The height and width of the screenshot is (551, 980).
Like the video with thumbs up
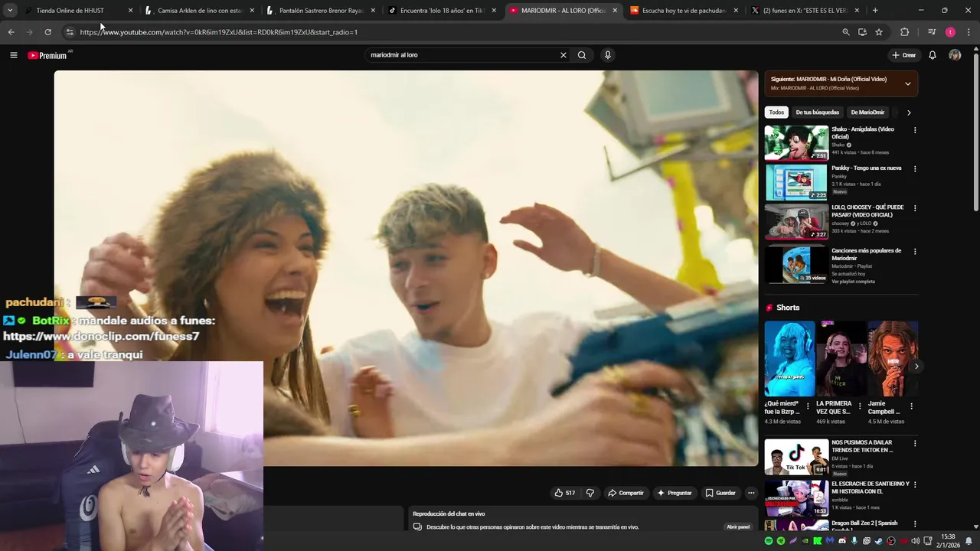coord(565,493)
